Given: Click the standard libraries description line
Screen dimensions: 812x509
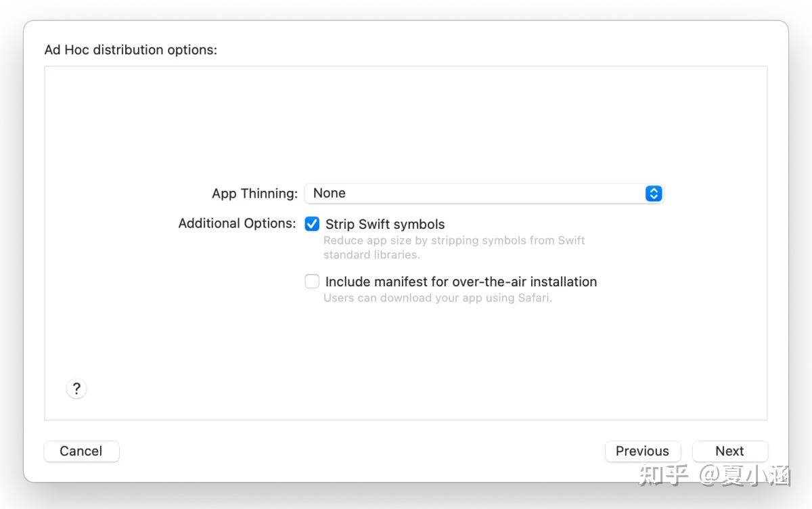Looking at the screenshot, I should coord(371,255).
